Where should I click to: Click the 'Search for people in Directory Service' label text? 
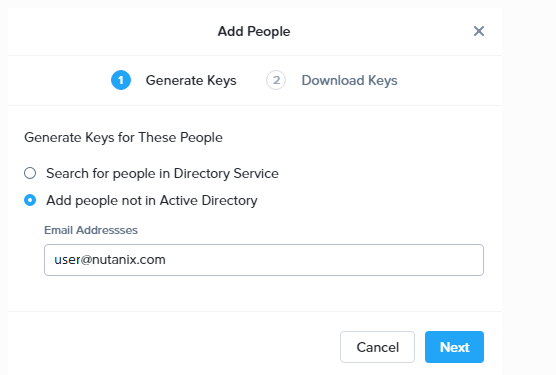162,174
